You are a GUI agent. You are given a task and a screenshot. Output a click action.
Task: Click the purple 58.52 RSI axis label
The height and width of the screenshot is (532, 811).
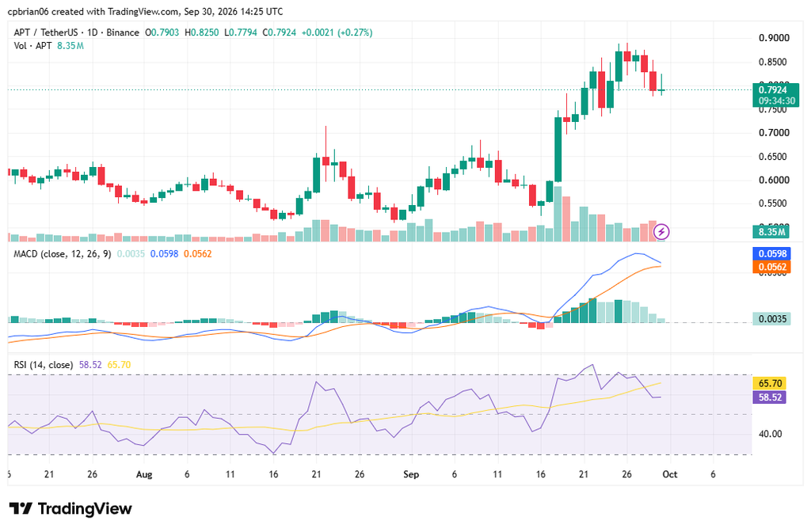[x=770, y=397]
